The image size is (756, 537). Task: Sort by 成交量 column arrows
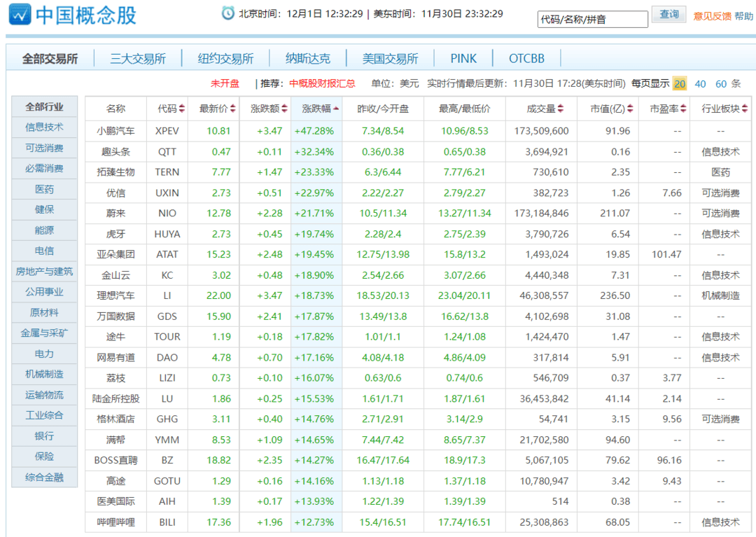pos(560,109)
